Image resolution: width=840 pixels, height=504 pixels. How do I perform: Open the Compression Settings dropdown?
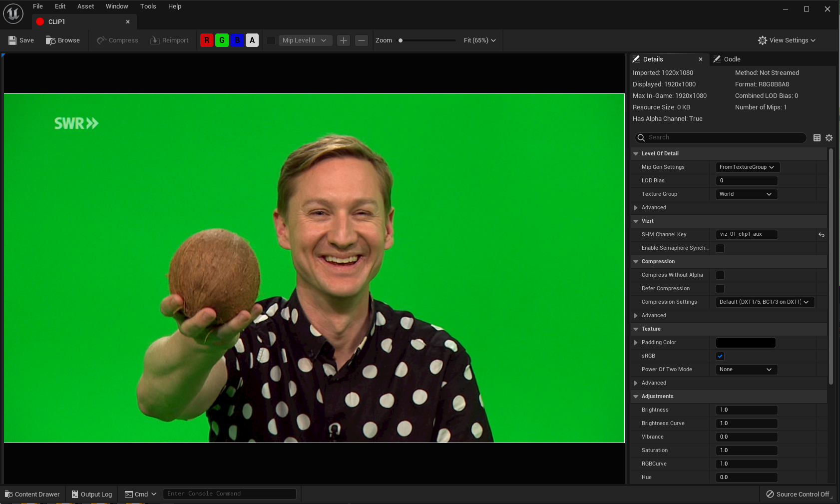tap(764, 302)
